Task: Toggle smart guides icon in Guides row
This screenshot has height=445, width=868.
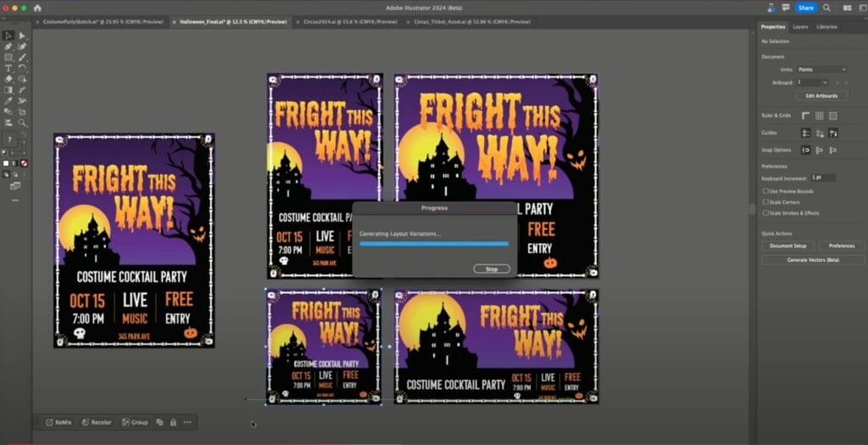Action: tap(833, 133)
